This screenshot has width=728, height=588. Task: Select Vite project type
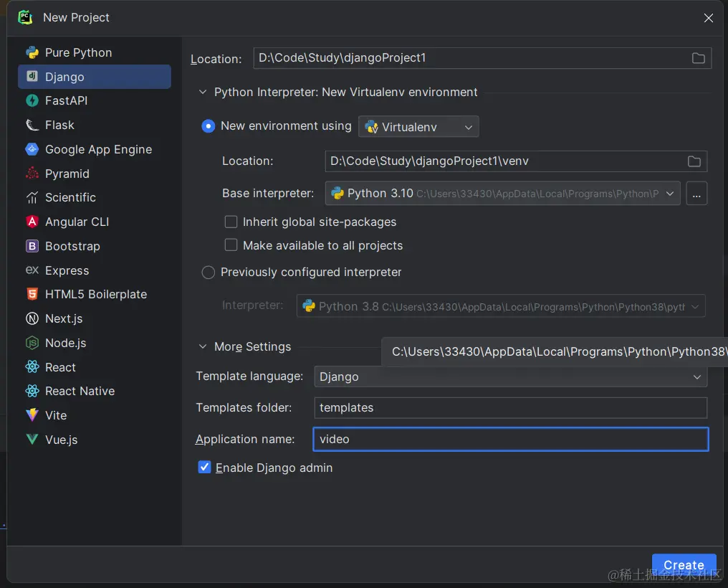95,415
